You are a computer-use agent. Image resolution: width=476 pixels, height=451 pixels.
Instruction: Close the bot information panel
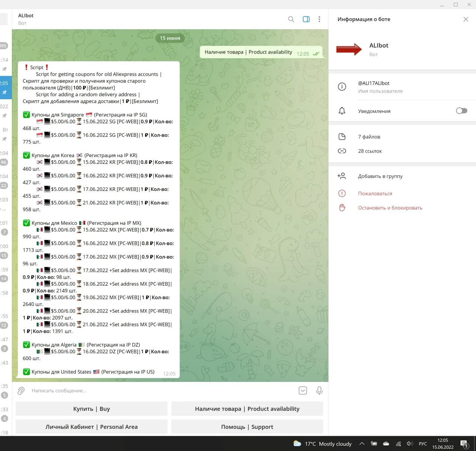(x=466, y=19)
